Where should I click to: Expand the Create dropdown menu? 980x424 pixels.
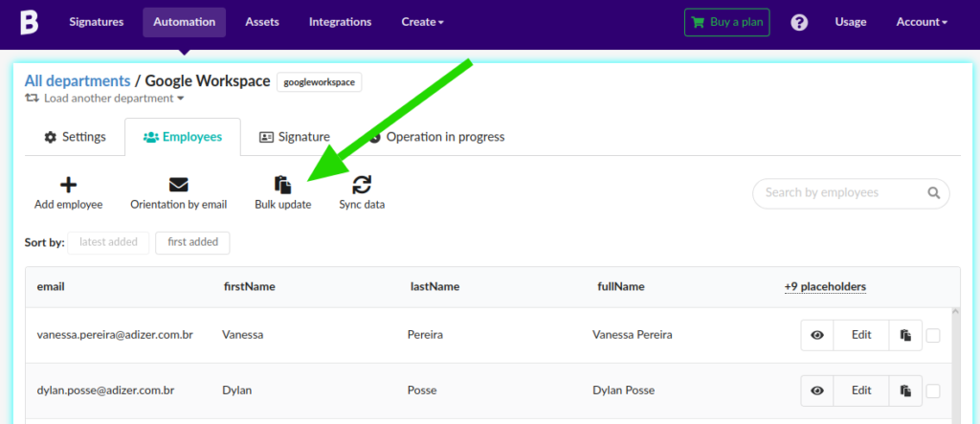422,23
